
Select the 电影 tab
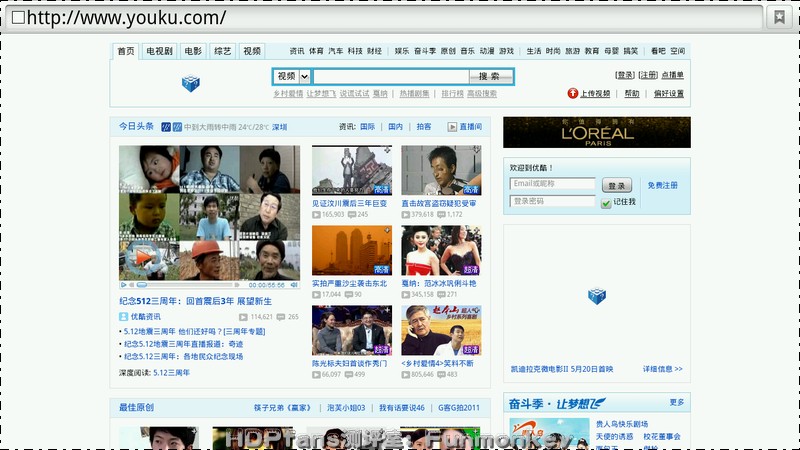tap(193, 51)
